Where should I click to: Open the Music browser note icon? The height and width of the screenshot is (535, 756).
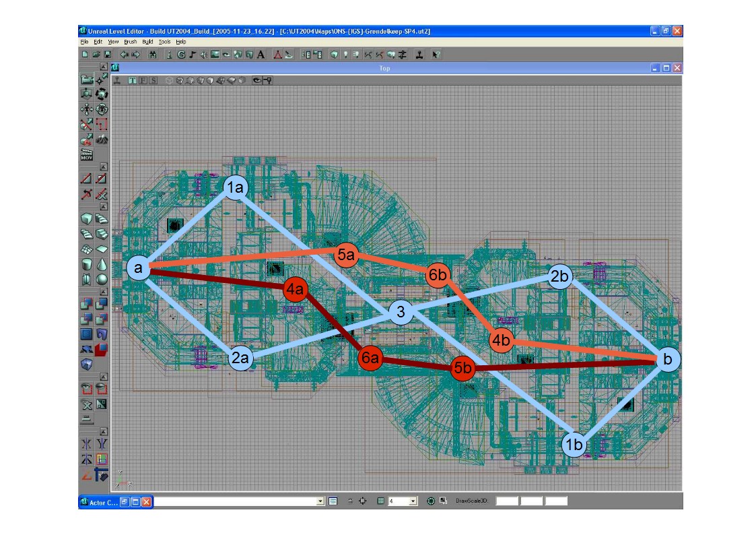click(192, 55)
